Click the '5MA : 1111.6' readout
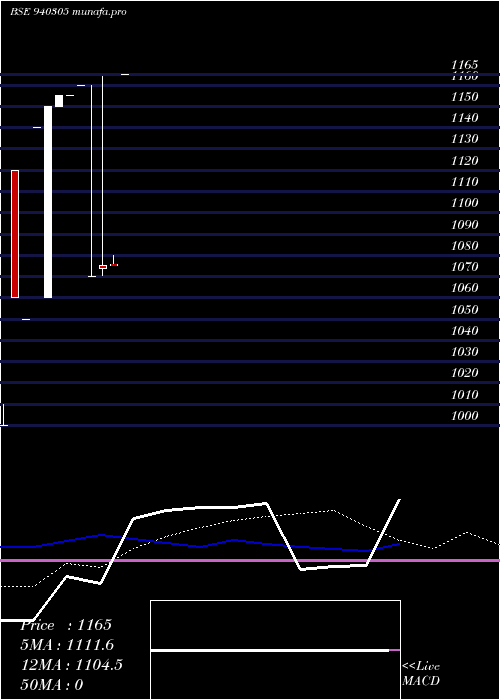Screen dimensions: 500x700 (x=67, y=645)
